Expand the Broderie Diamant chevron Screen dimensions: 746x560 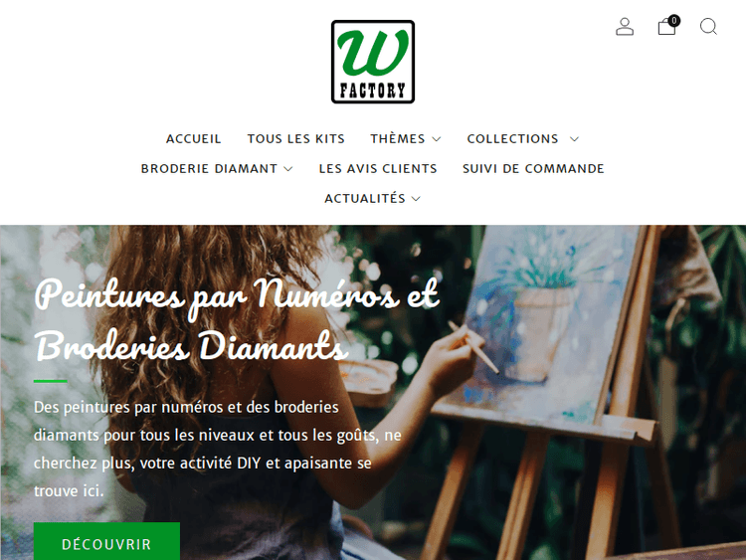288,169
